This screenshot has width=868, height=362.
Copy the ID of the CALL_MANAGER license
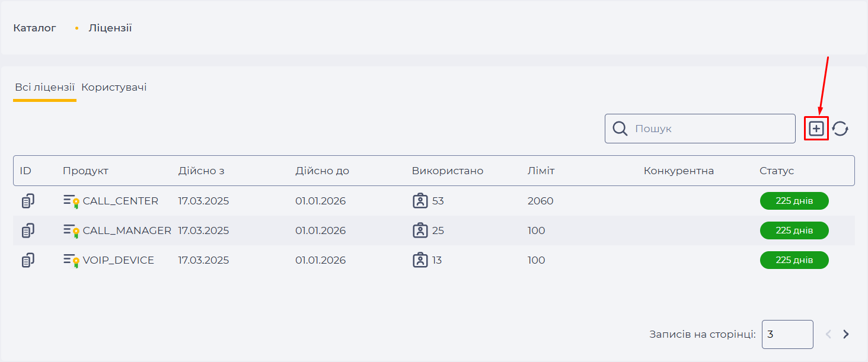coord(28,230)
